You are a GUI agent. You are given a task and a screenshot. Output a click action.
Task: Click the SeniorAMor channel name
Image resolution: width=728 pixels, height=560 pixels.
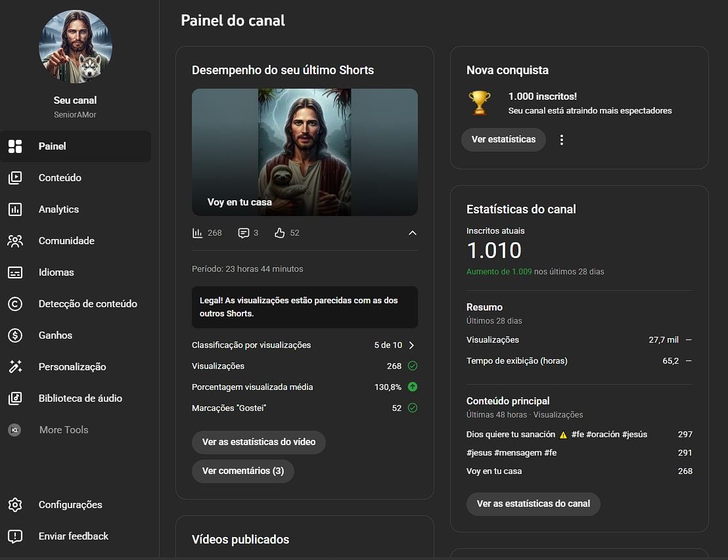(x=75, y=115)
